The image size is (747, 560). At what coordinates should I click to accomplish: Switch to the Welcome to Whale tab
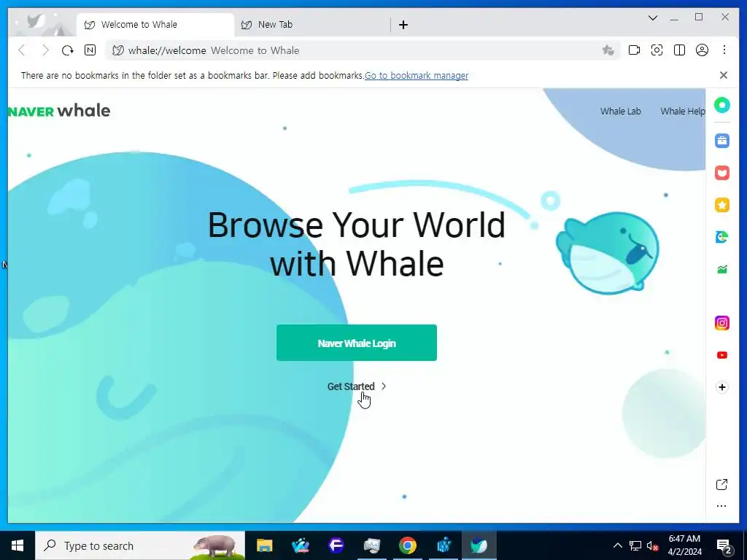(155, 25)
